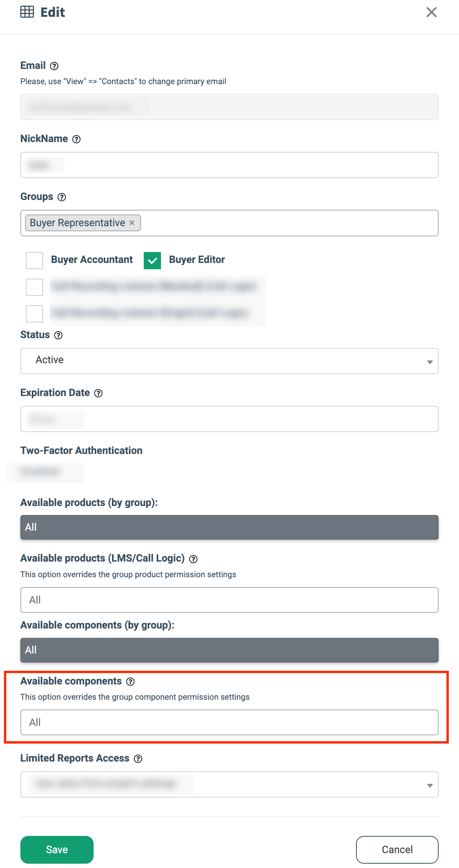Click the Status help question icon
The width and height of the screenshot is (459, 868).
[x=58, y=335]
